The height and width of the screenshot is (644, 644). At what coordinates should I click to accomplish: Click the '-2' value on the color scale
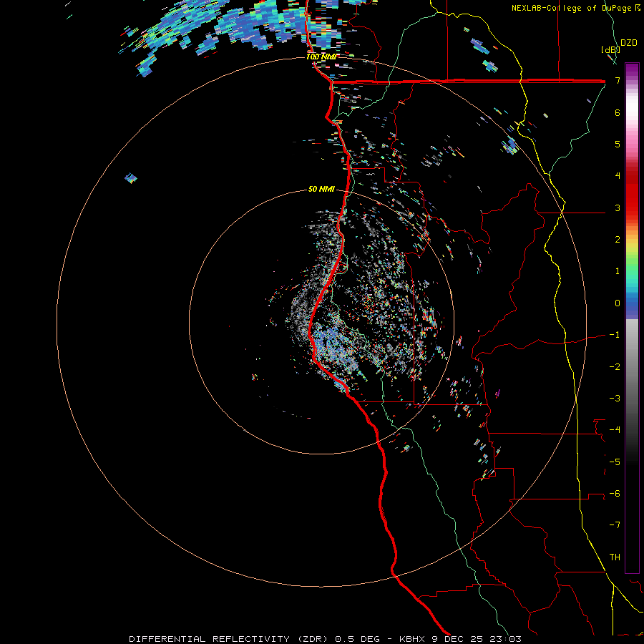(x=615, y=367)
